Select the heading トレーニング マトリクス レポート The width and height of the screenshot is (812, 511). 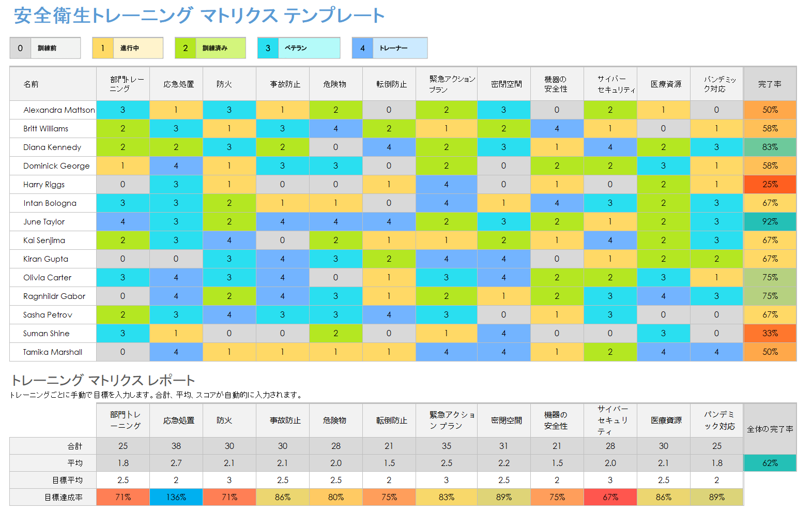click(x=103, y=380)
